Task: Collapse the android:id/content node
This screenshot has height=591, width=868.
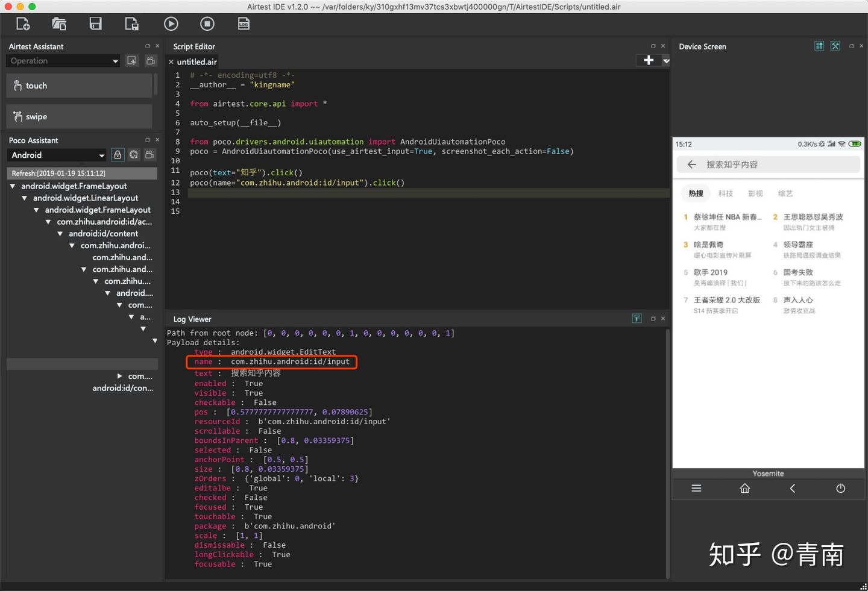Action: click(x=60, y=234)
